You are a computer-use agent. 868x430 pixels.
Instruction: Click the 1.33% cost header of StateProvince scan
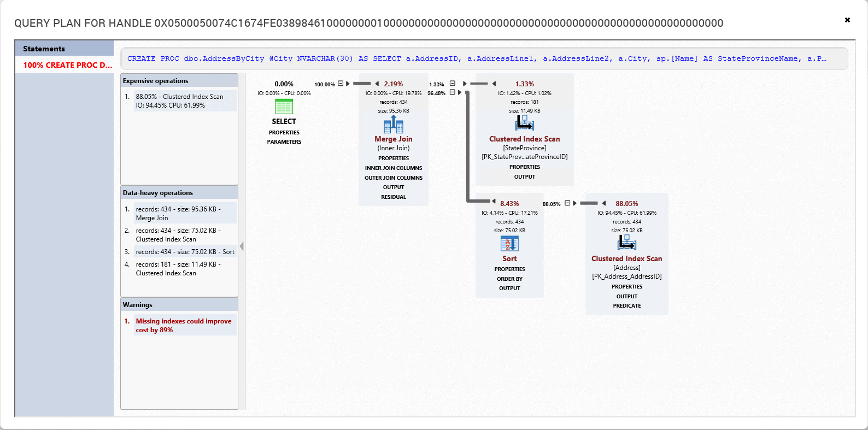(x=525, y=84)
